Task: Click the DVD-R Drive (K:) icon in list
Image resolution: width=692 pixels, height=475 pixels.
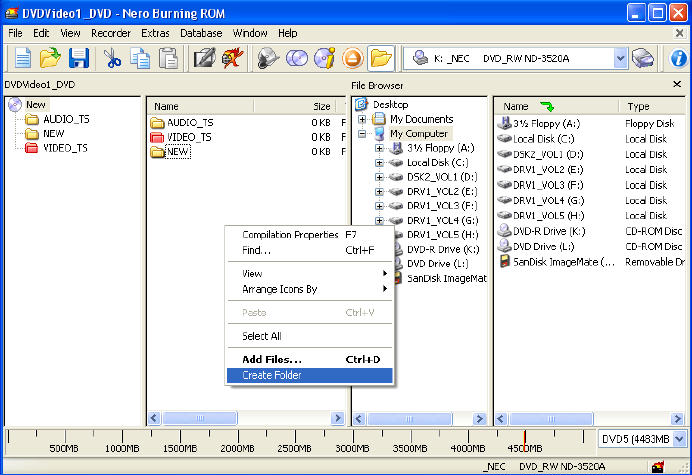Action: (504, 231)
